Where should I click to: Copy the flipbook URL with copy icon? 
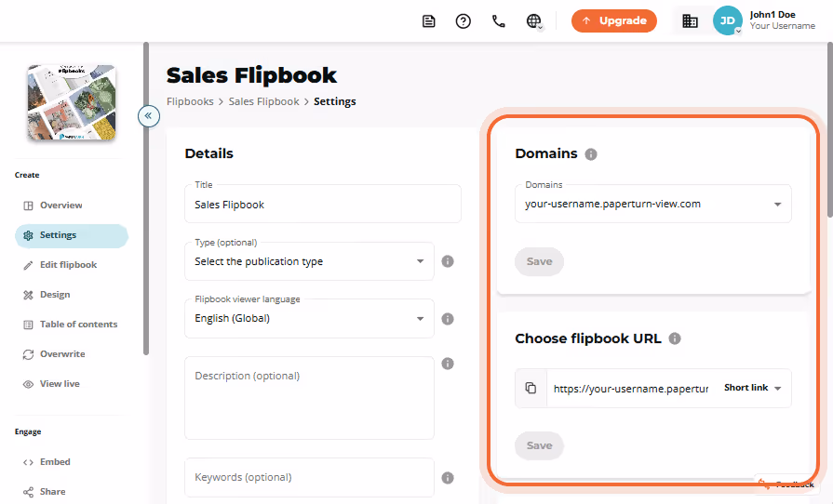tap(531, 389)
